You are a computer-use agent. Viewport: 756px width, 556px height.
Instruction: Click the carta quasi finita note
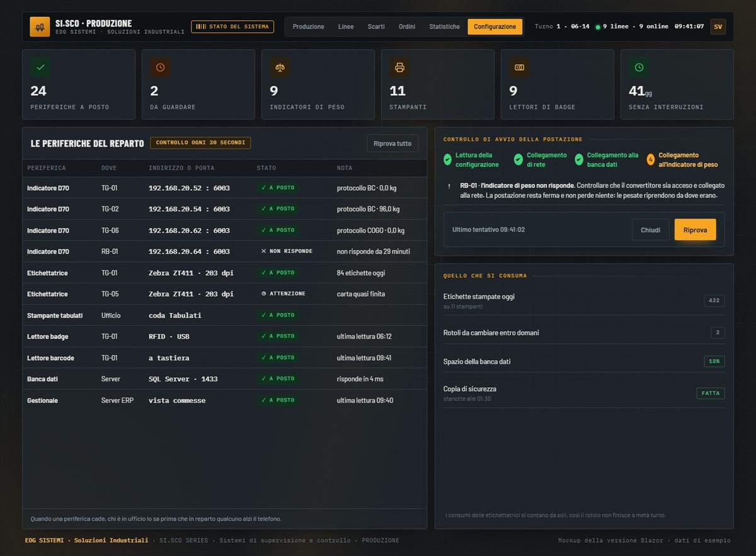[361, 294]
